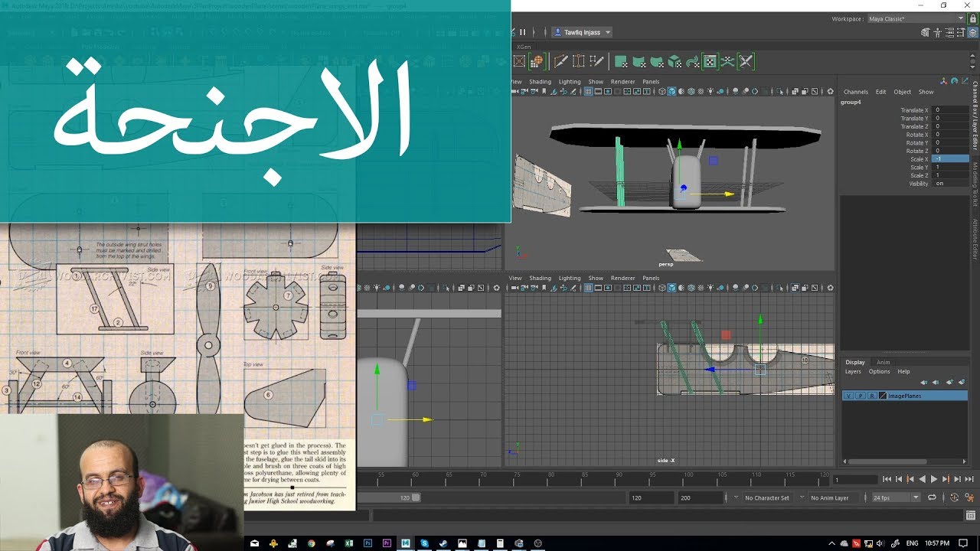Viewport: 980px width, 551px height.
Task: Click the crossed-swords XGen shelf icon
Action: [x=746, y=61]
